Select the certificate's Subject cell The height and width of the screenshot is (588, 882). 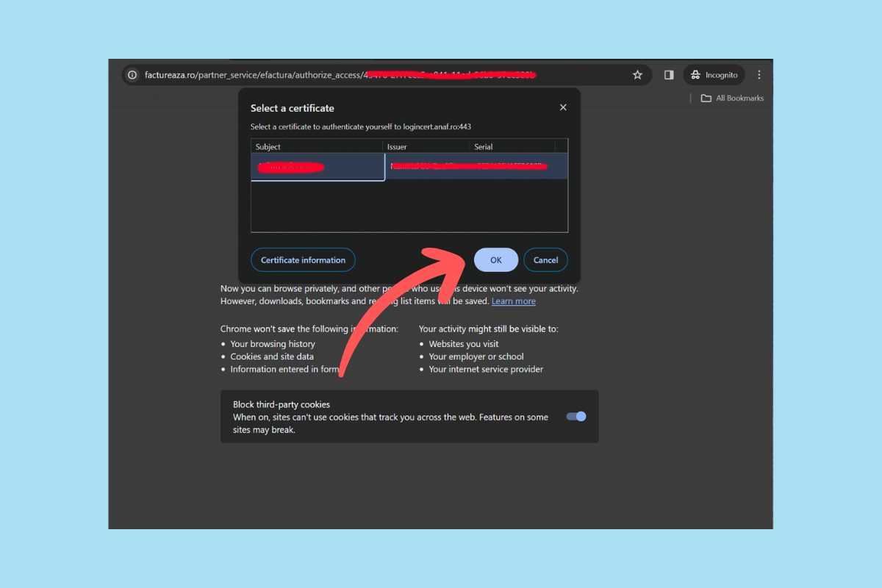[318, 167]
